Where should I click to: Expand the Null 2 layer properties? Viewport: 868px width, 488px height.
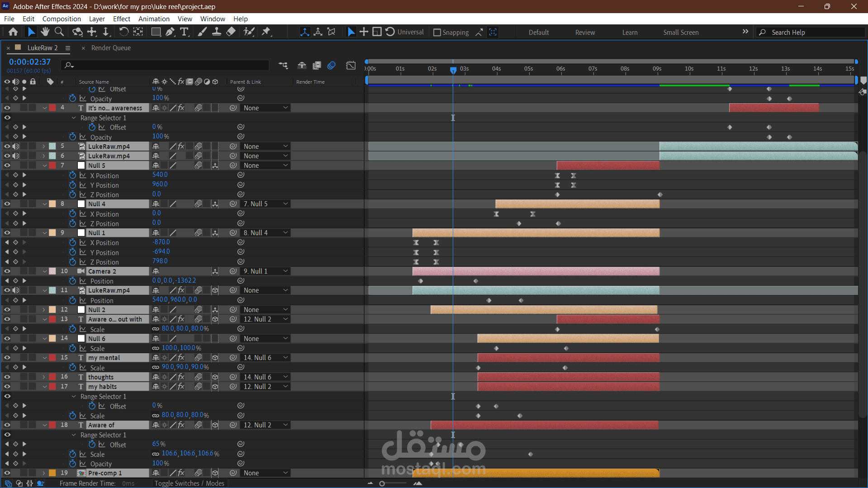pyautogui.click(x=44, y=310)
